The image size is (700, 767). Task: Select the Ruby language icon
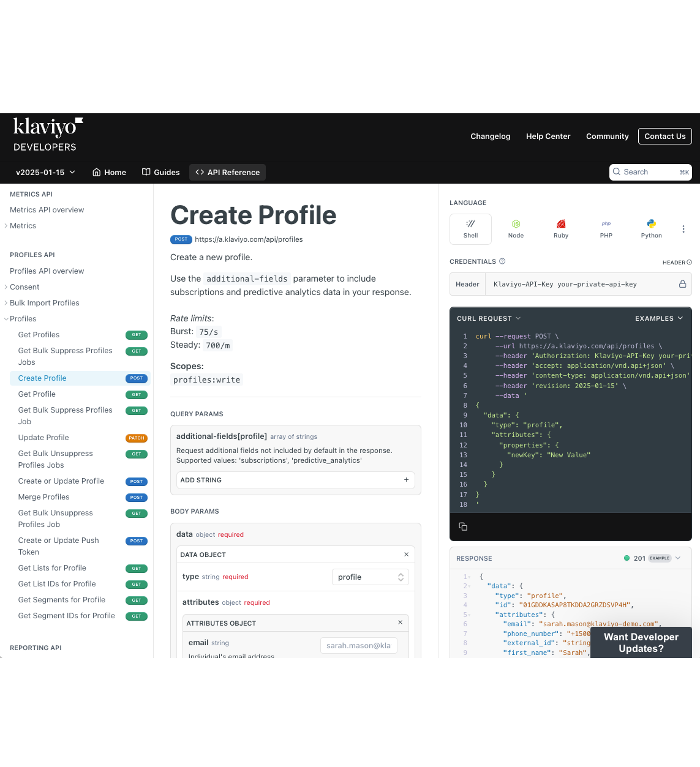[x=561, y=229]
